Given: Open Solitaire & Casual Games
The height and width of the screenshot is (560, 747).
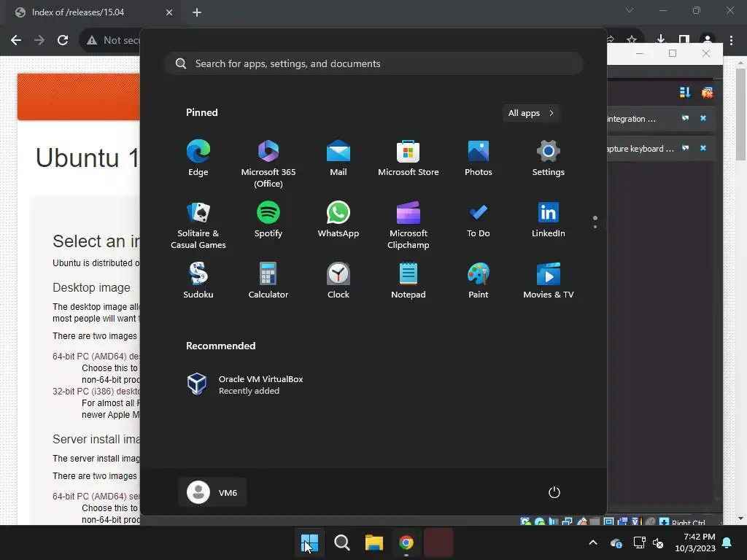Looking at the screenshot, I should [x=198, y=225].
